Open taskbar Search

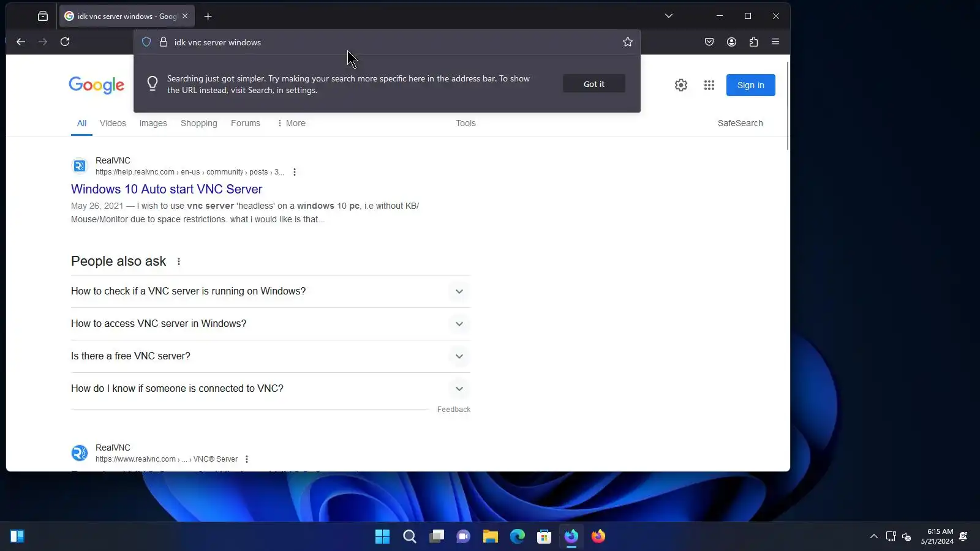(410, 536)
